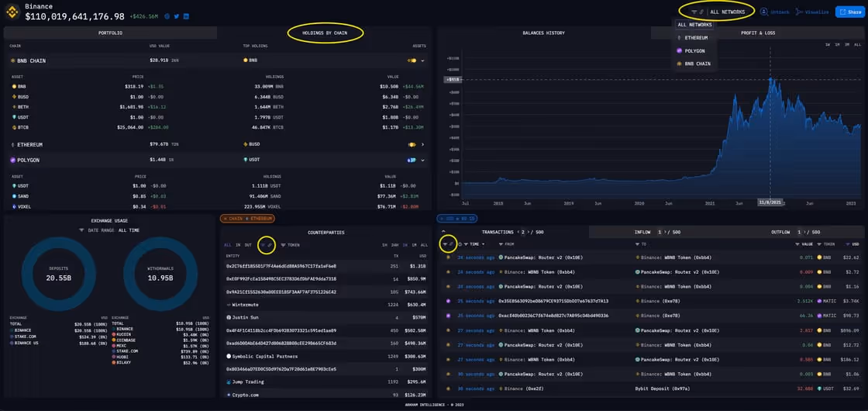This screenshot has width=868, height=411.
Task: Go to next transactions page
Action: (x=529, y=232)
